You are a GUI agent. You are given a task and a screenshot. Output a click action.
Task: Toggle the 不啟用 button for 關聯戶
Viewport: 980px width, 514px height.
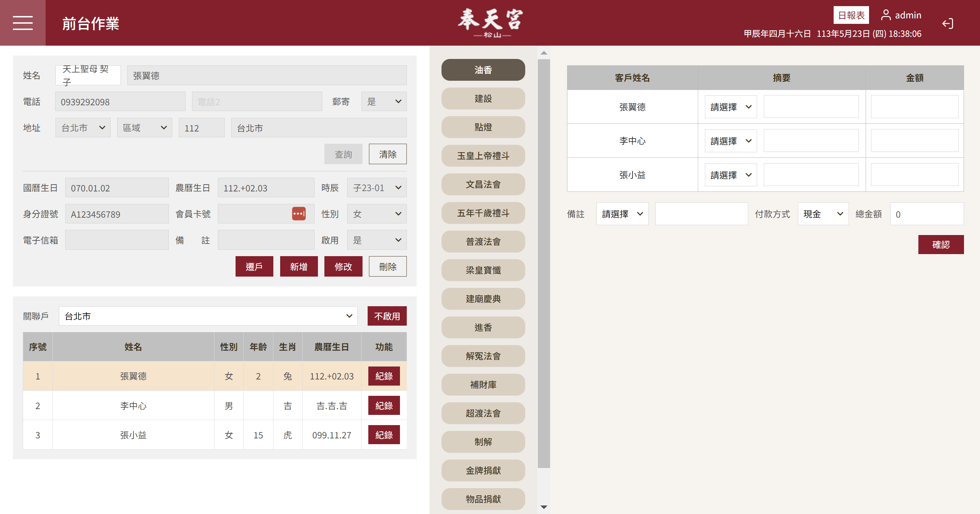[387, 316]
